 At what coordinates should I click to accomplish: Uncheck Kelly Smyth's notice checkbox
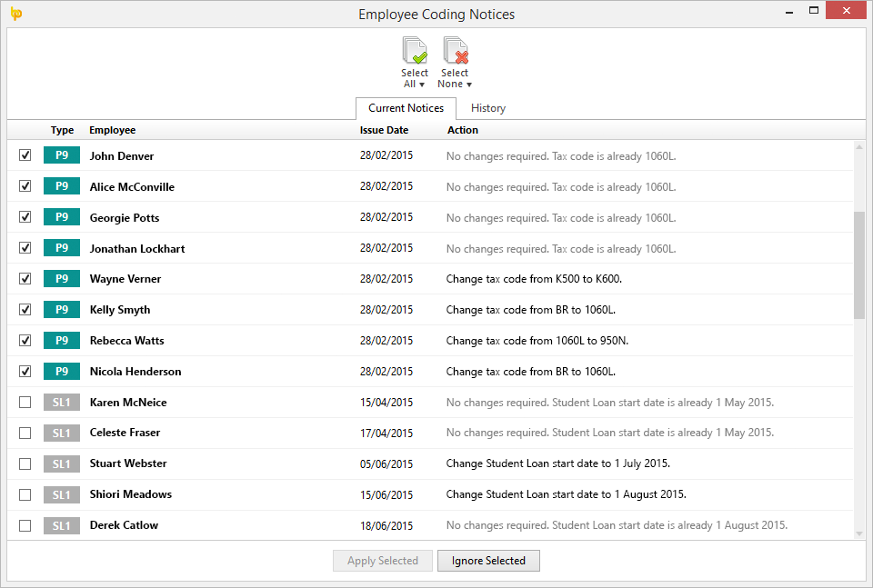coord(25,309)
